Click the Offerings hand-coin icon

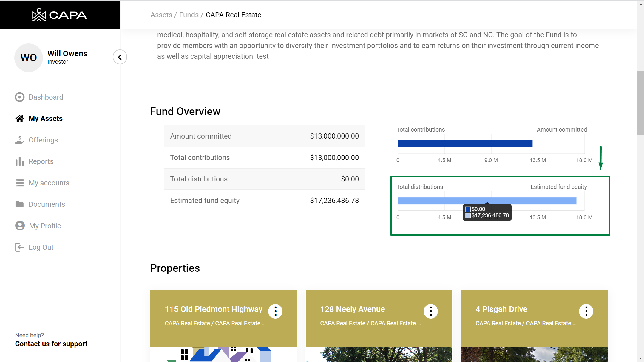tap(20, 140)
